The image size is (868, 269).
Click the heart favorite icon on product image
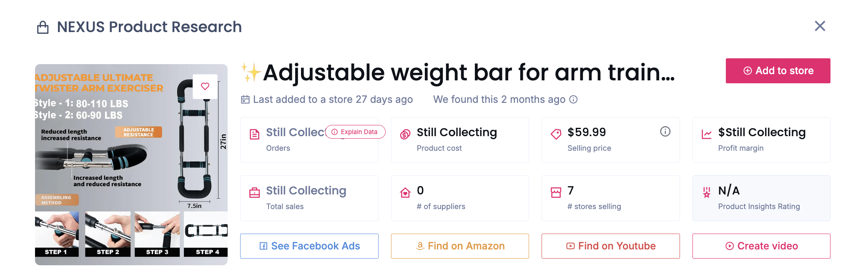tap(205, 86)
